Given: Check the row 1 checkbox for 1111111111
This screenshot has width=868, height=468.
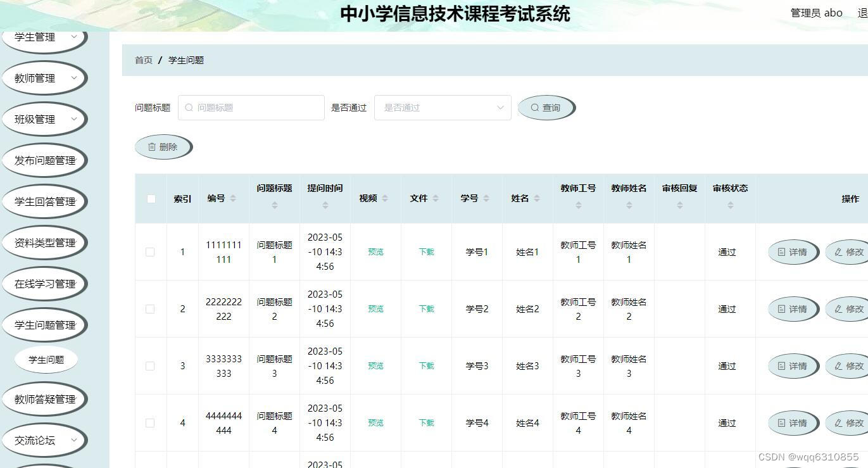Looking at the screenshot, I should pos(150,251).
